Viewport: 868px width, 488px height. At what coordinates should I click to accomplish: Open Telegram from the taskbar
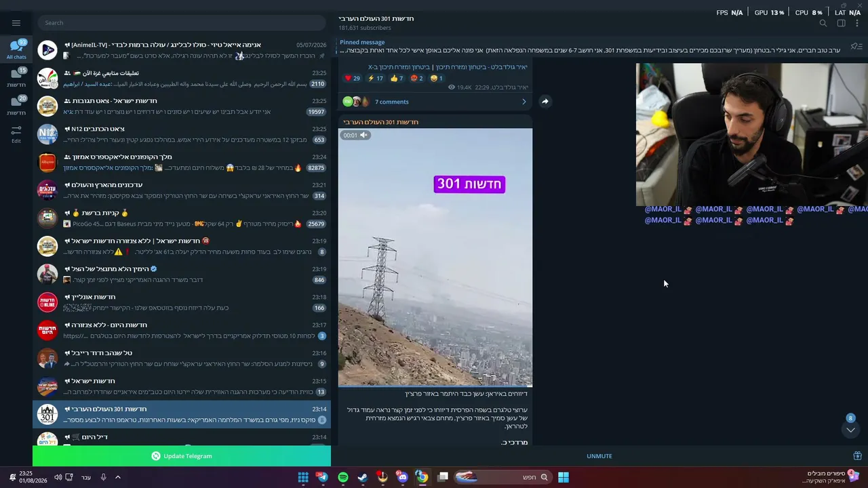[322, 477]
